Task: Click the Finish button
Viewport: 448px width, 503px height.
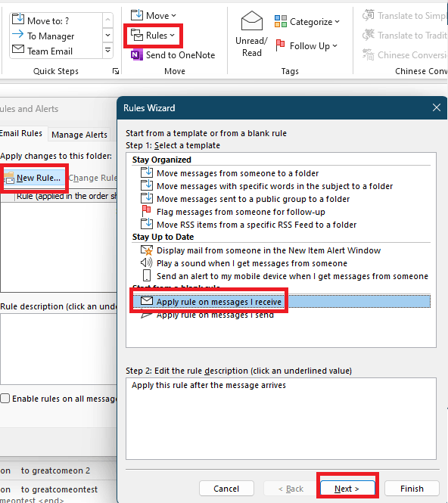Action: coord(412,489)
